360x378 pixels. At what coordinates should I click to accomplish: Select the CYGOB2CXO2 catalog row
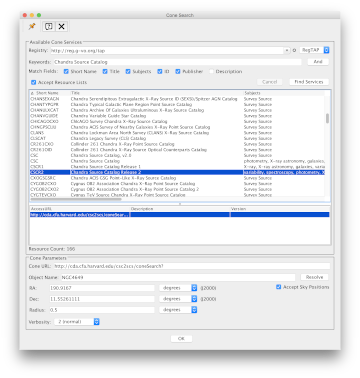pyautogui.click(x=177, y=189)
